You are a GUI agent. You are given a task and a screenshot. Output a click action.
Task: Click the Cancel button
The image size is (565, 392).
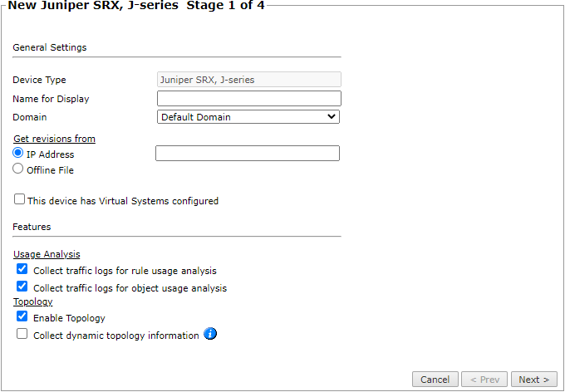(435, 380)
